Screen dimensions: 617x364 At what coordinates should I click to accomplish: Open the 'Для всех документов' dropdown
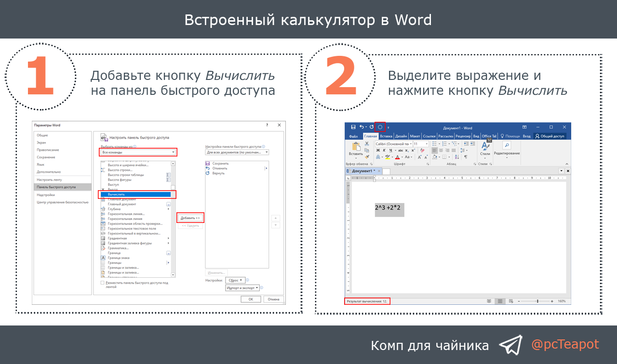[237, 152]
